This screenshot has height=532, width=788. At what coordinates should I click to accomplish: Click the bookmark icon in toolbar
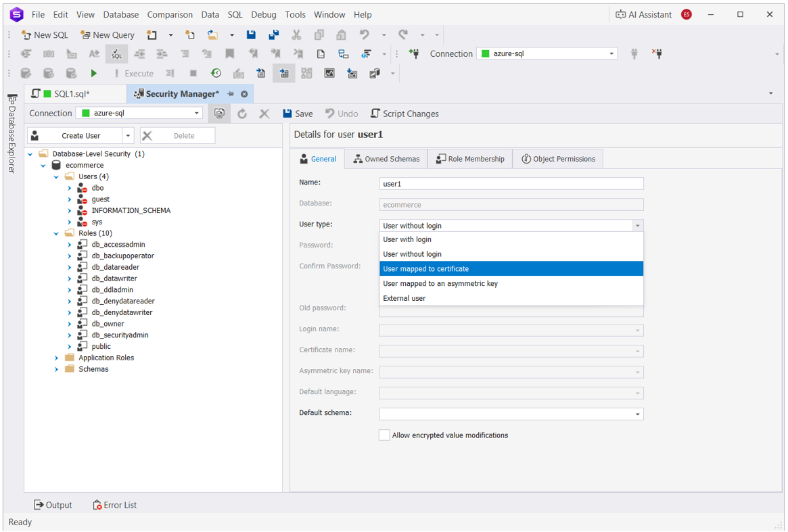(x=230, y=54)
